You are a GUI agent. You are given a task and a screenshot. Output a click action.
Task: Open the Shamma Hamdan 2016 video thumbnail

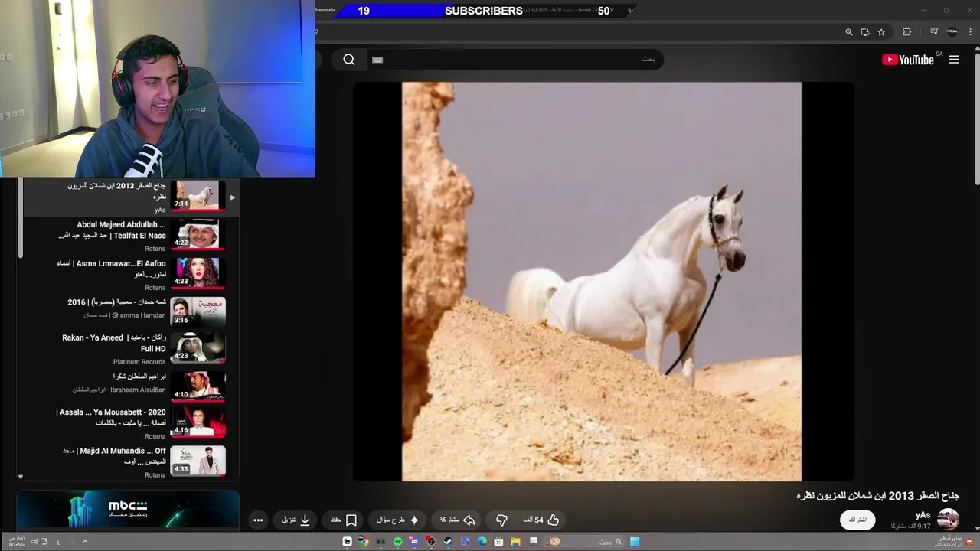coord(198,311)
